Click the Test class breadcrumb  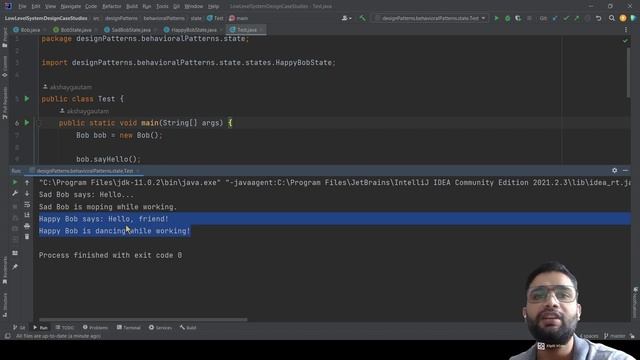click(216, 18)
